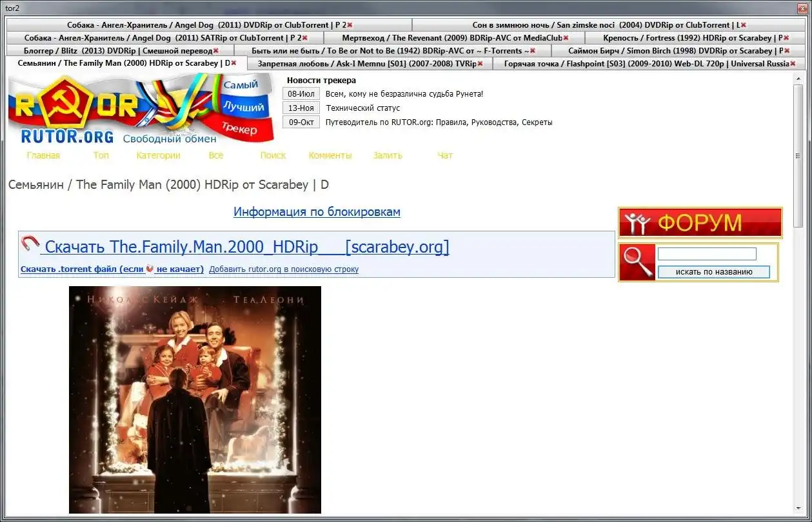Close the San zimske noci tab
812x522 pixels.
coord(743,25)
